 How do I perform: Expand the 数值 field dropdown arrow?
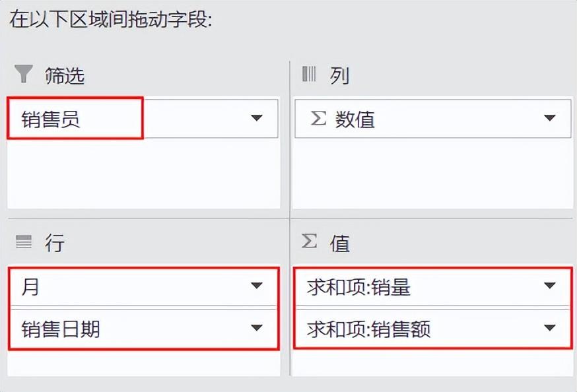coord(549,118)
